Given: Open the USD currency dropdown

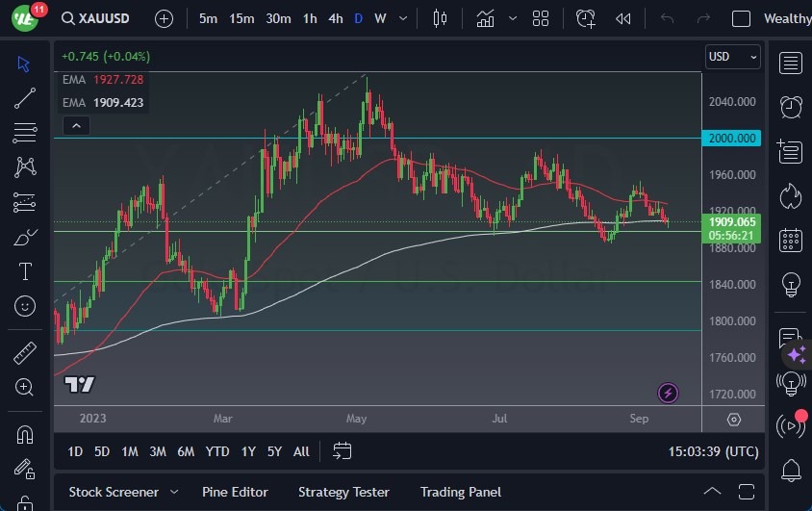Looking at the screenshot, I should click(x=732, y=57).
